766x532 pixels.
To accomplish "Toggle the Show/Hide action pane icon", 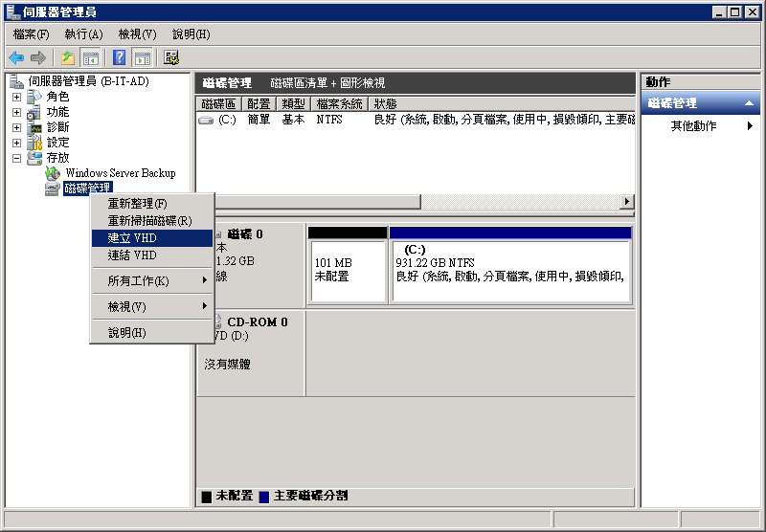I will point(142,58).
